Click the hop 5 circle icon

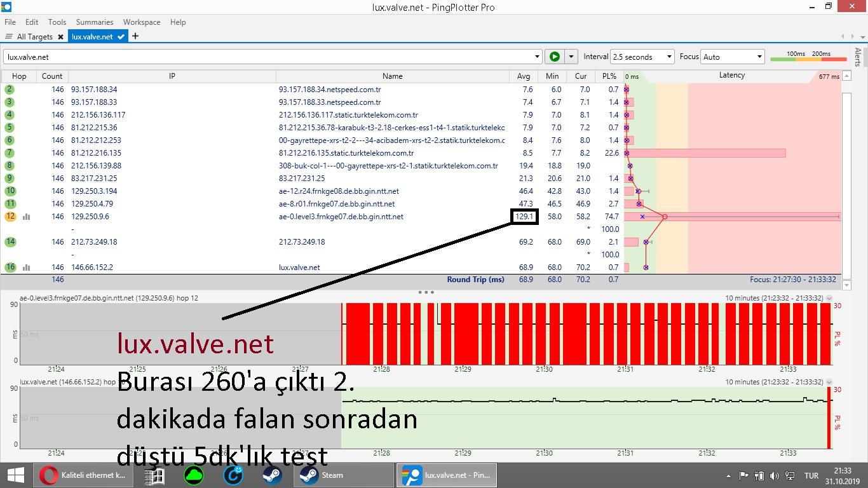(x=10, y=128)
